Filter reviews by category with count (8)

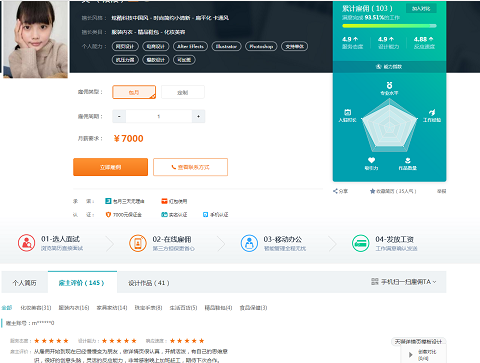tap(148, 307)
